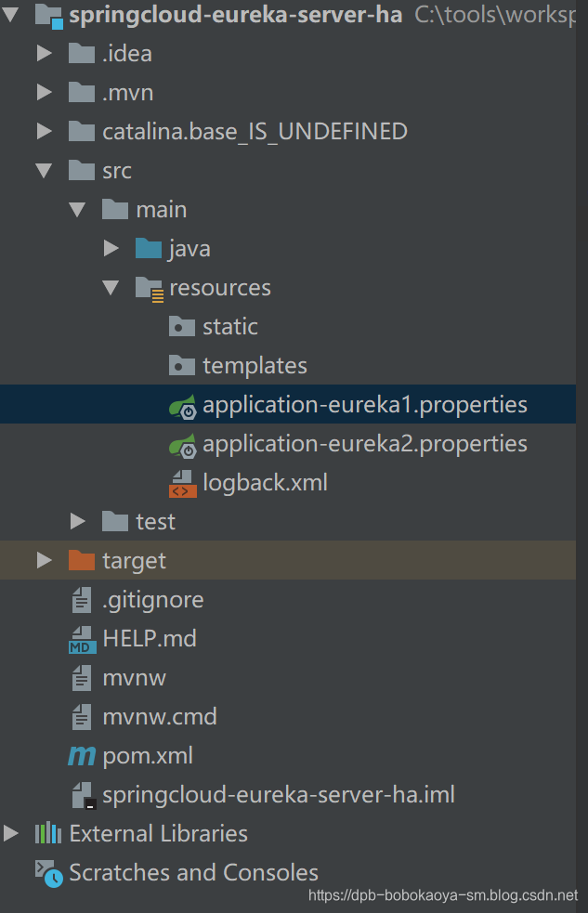Select the mvnw.cmd file name
588x913 pixels.
(x=160, y=717)
